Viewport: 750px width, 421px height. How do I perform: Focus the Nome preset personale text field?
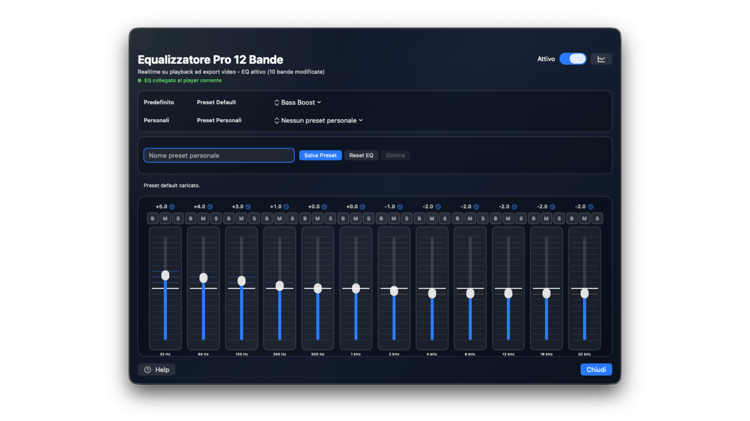(218, 155)
